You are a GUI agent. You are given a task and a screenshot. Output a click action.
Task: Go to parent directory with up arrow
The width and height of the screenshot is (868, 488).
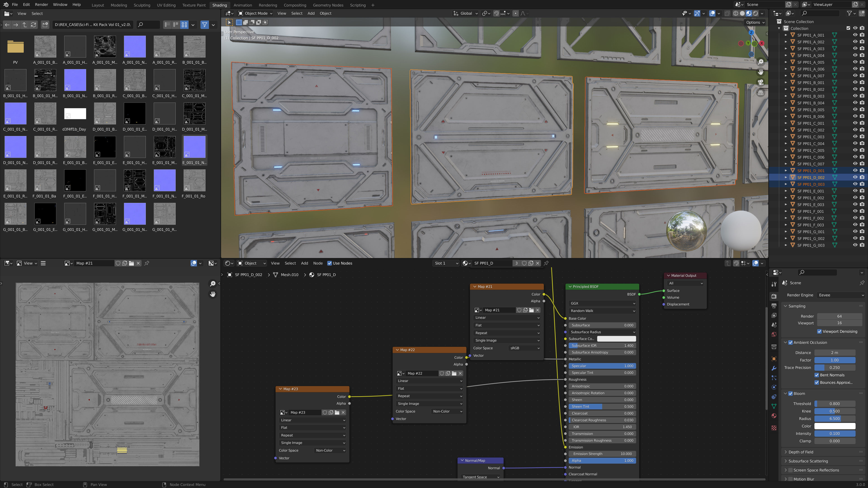(x=25, y=25)
